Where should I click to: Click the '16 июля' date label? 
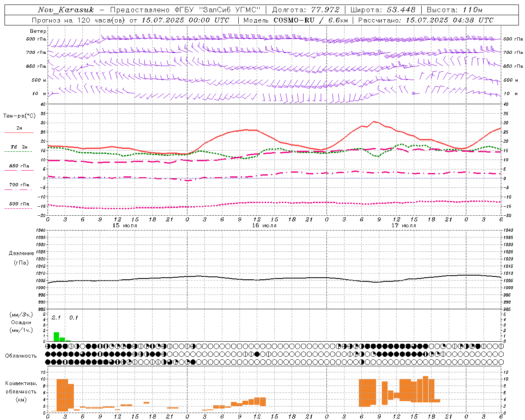coord(264,226)
